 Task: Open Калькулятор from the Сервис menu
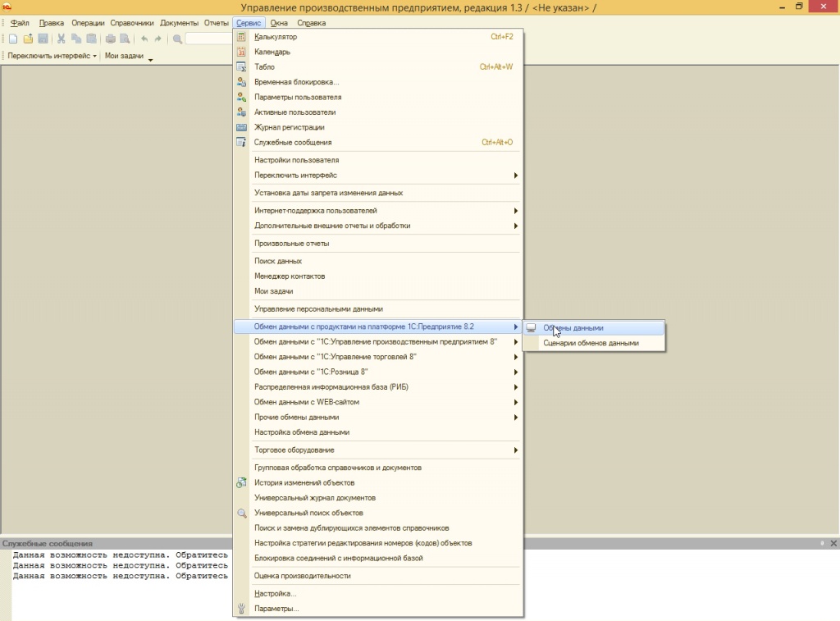276,37
